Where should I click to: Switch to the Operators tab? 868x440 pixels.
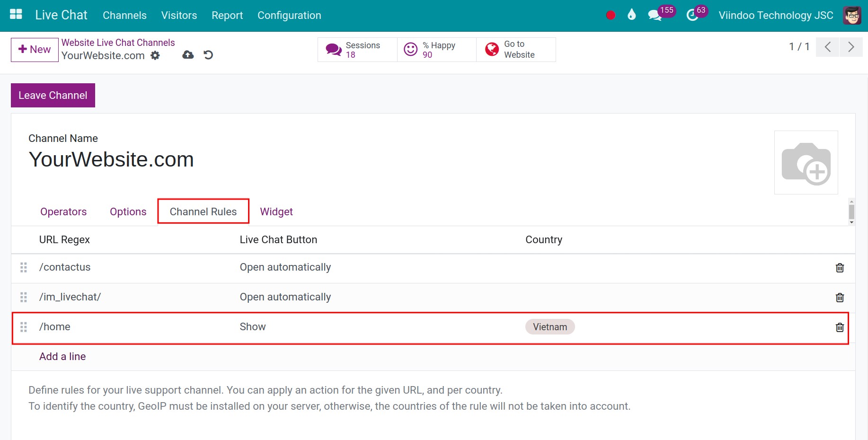coord(63,211)
